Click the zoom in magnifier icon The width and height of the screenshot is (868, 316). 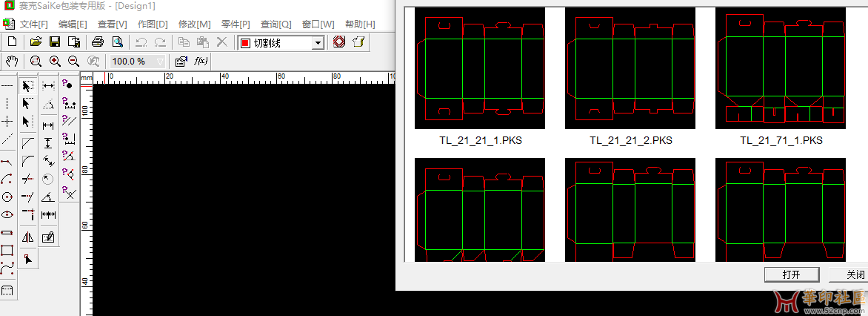click(x=55, y=62)
